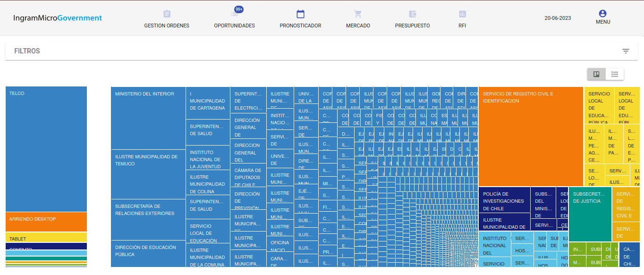Open the Mercado shopping cart icon
Image resolution: width=644 pixels, height=275 pixels.
click(x=358, y=14)
